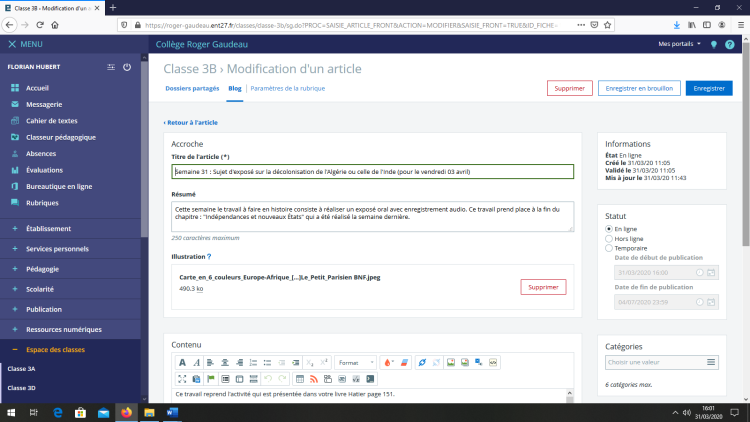Select the 'En ligne' status option

(611, 229)
